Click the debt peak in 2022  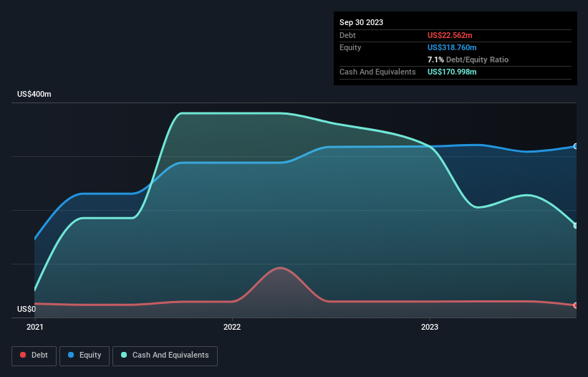280,268
